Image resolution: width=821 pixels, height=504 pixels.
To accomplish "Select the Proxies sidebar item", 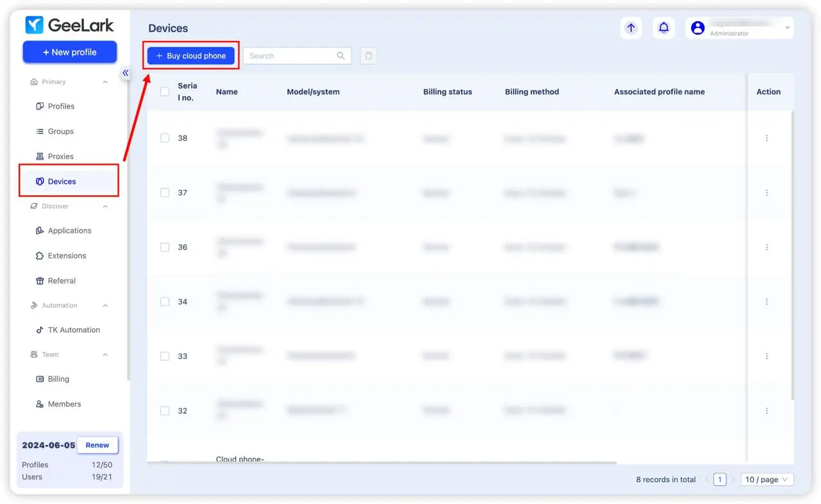I will tap(60, 156).
